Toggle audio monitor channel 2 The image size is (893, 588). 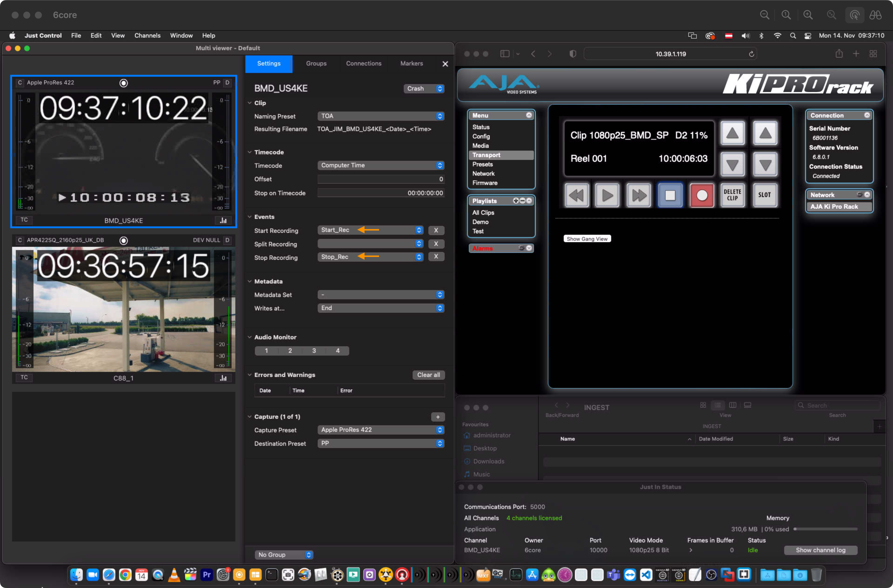coord(290,351)
